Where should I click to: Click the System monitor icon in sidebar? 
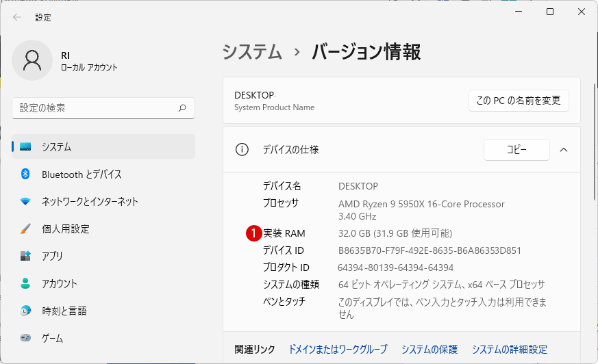(25, 146)
